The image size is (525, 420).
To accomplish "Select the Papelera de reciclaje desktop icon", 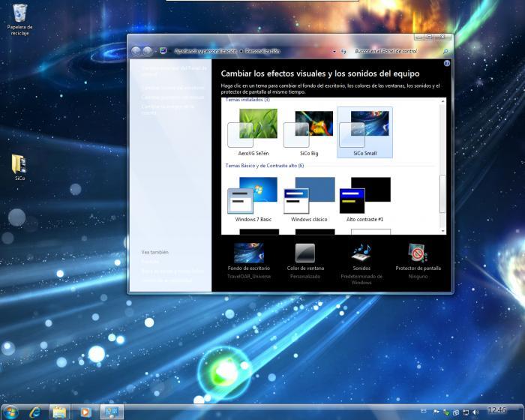I will [19, 19].
